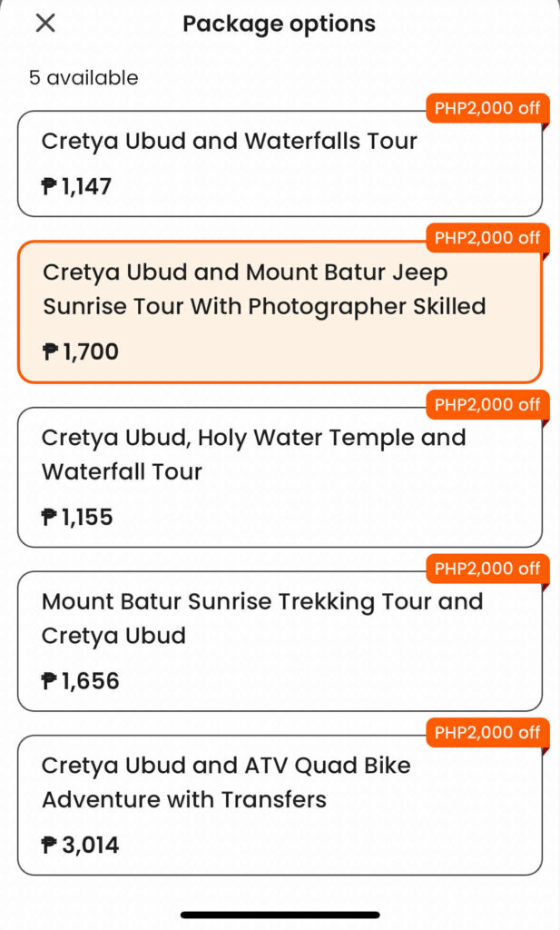
Task: Click the peso symbol beside 3,014
Action: 50,846
